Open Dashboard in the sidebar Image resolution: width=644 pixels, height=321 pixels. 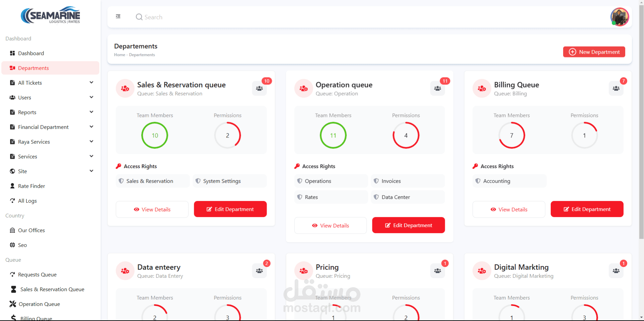click(50, 53)
